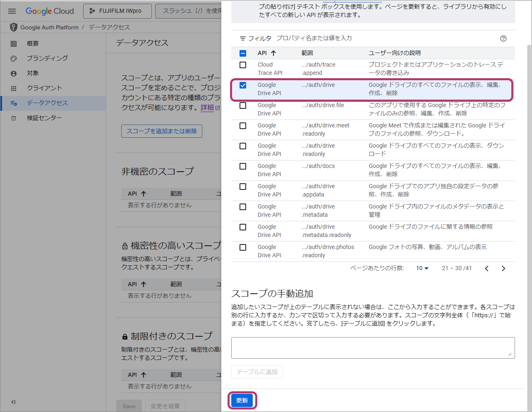
Task: Collapse the left sidebar panel
Action: point(13,402)
